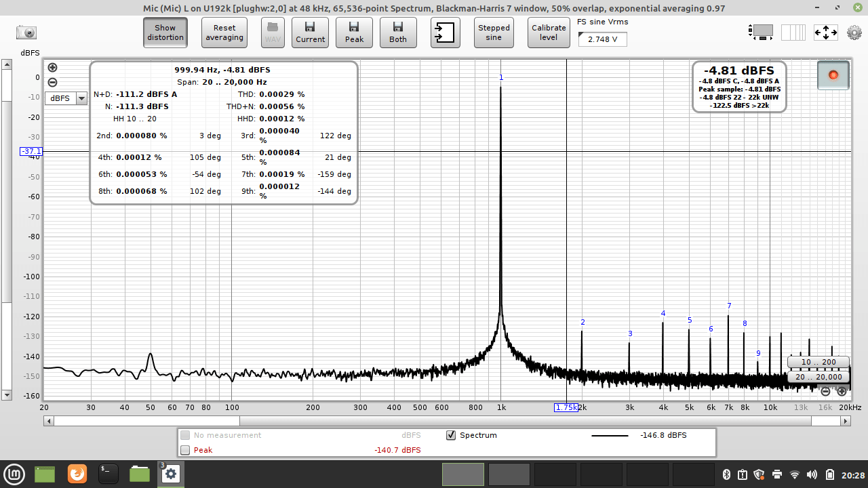Click vertical scrollbar down arrow
Image resolution: width=868 pixels, height=488 pixels.
point(7,395)
